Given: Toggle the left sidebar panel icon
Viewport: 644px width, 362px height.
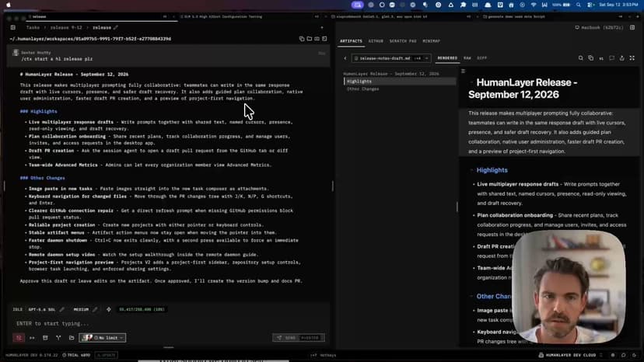Looking at the screenshot, I should point(13,27).
